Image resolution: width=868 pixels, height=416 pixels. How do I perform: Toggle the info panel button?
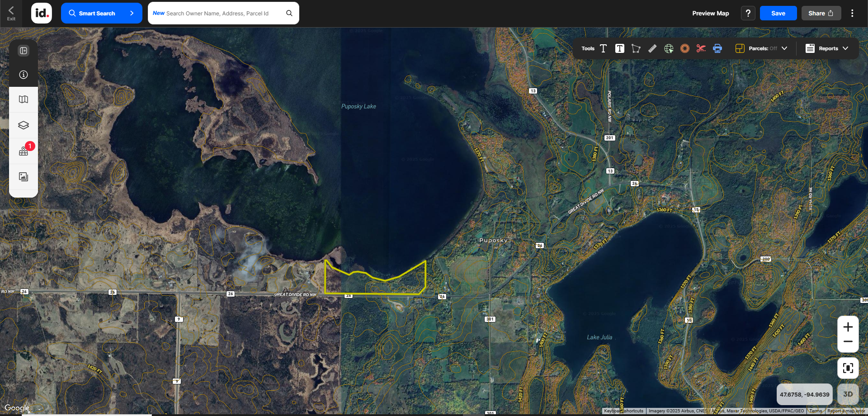coord(24,75)
